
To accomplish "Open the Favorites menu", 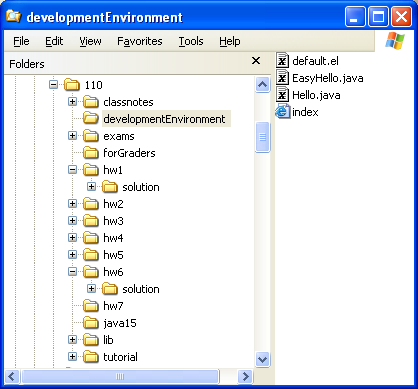I will click(140, 41).
